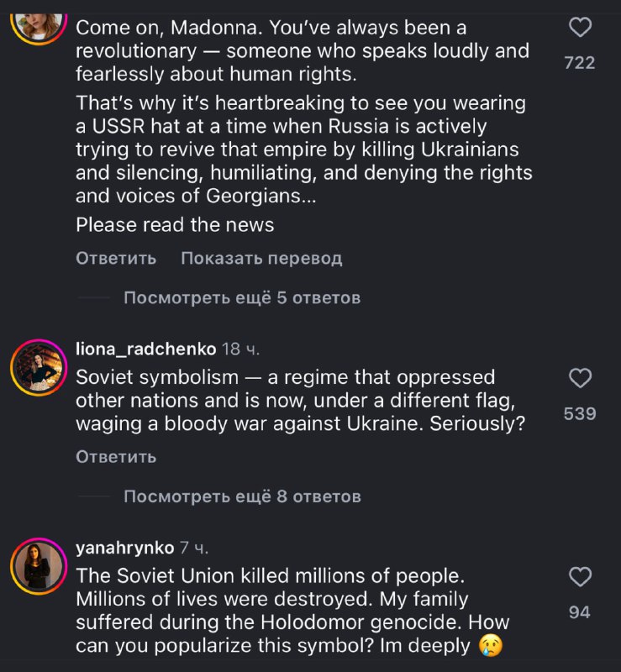The image size is (621, 672).
Task: Open liona_radchenko username link
Action: pos(146,349)
